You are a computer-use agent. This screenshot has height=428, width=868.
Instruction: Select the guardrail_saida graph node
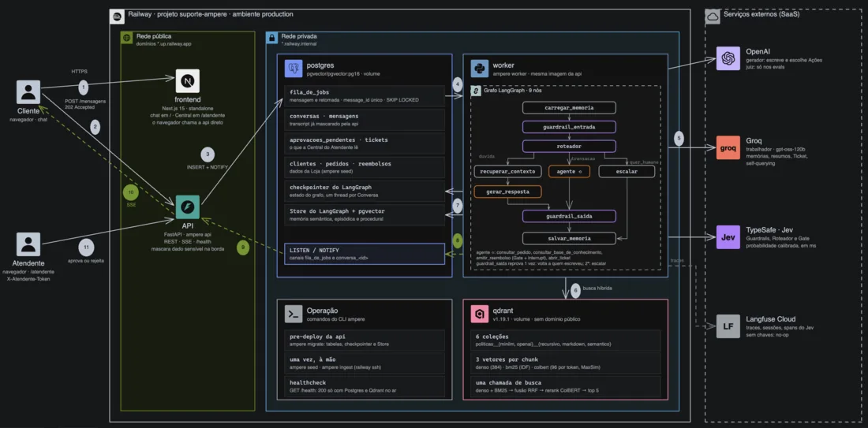[569, 216]
